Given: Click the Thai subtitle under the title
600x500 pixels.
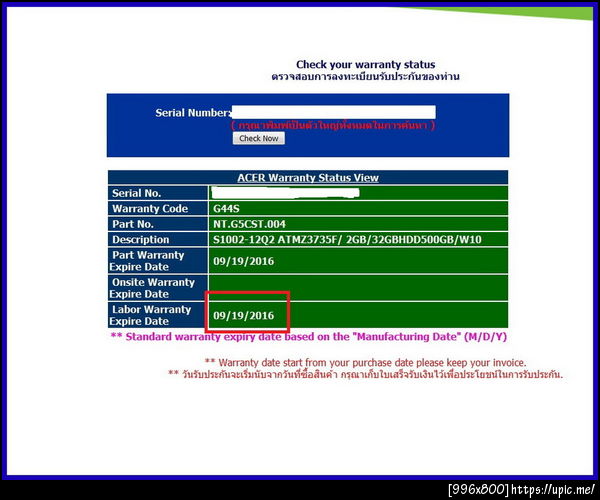Looking at the screenshot, I should point(365,77).
